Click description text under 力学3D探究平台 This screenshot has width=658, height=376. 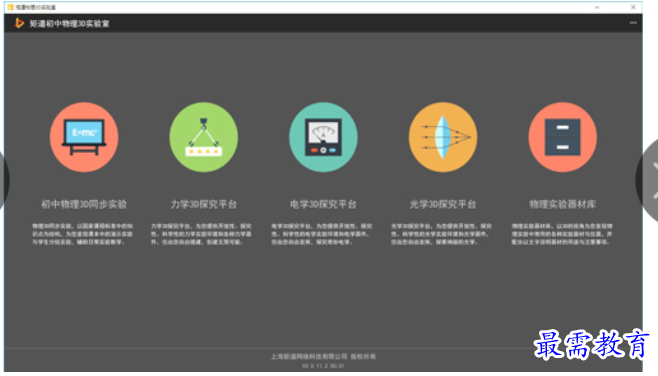(201, 234)
